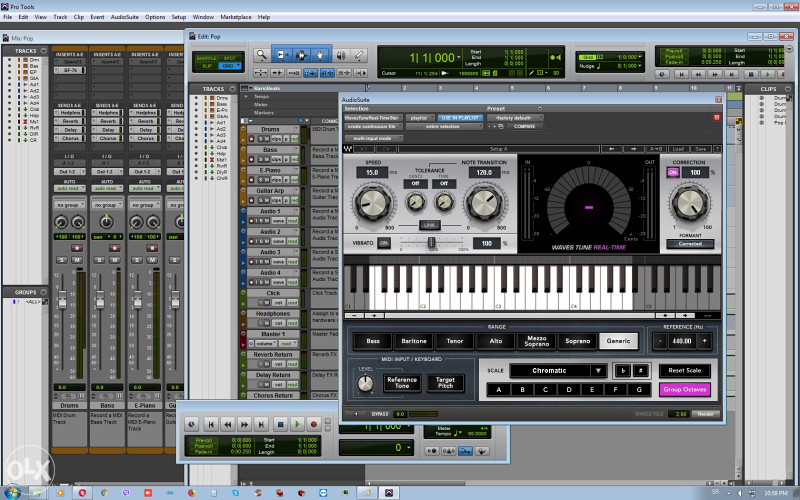Screen dimensions: 800x500
Task: Open the multi-input mode dropdown
Action: pyautogui.click(x=373, y=138)
